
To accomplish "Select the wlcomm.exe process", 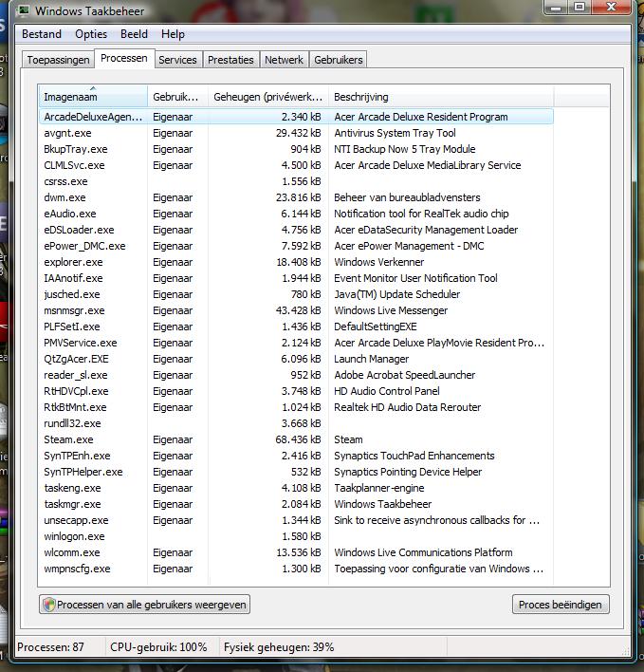I will tap(296, 552).
